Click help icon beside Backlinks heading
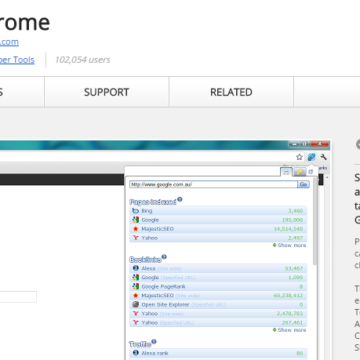This screenshot has width=360, height=360. click(164, 257)
